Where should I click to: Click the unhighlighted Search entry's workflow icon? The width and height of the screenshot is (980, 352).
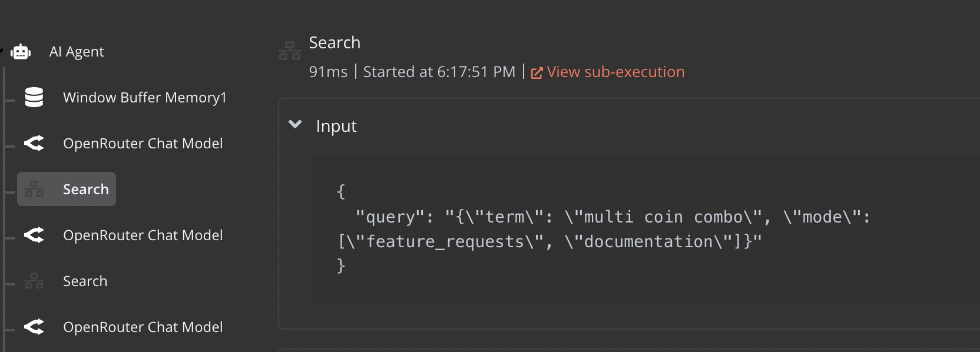(34, 281)
